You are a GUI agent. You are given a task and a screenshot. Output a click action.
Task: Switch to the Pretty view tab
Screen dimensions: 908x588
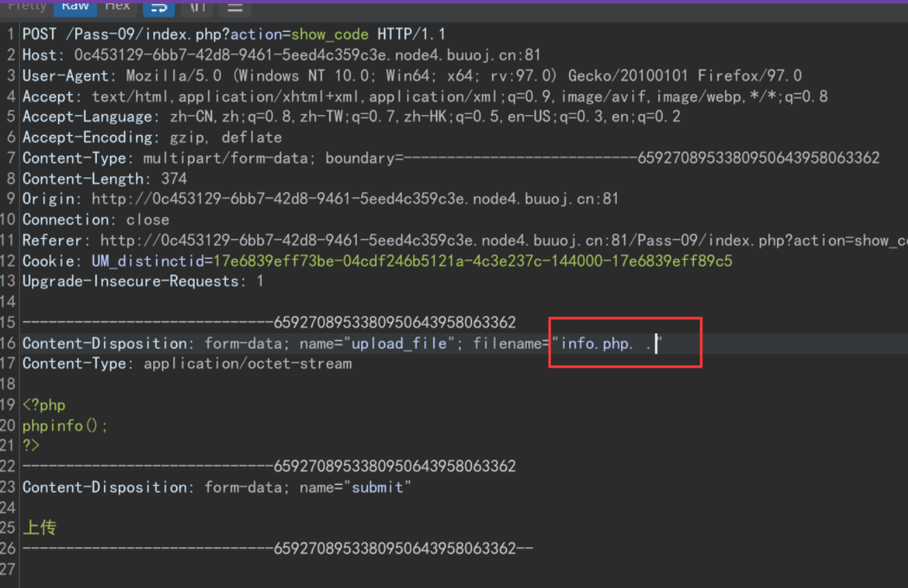(x=27, y=6)
